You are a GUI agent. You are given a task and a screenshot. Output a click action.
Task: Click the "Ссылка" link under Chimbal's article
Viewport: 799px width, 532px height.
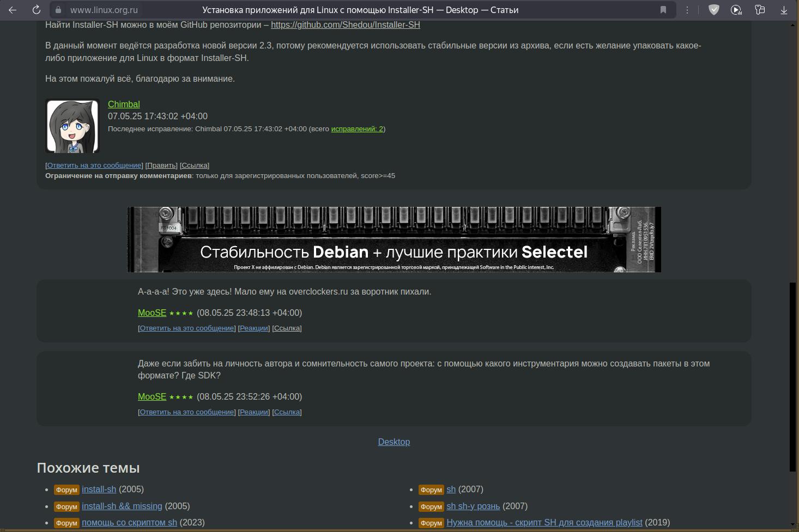(x=195, y=165)
